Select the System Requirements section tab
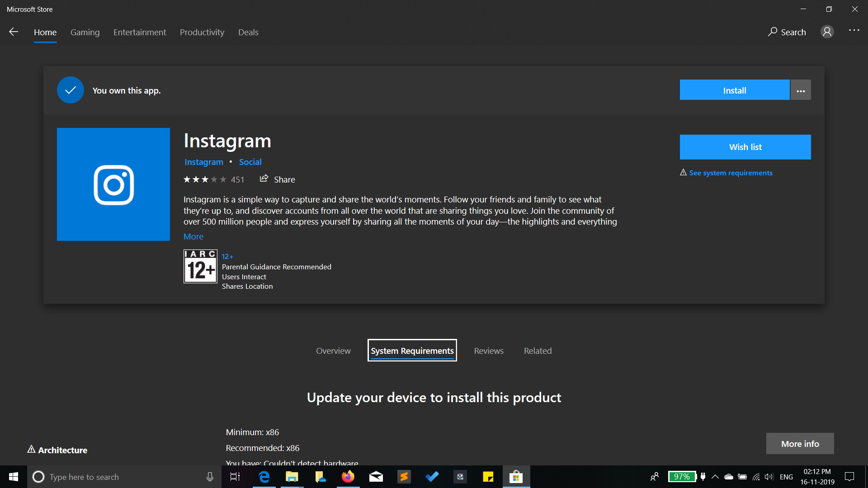This screenshot has width=868, height=488. coord(412,351)
